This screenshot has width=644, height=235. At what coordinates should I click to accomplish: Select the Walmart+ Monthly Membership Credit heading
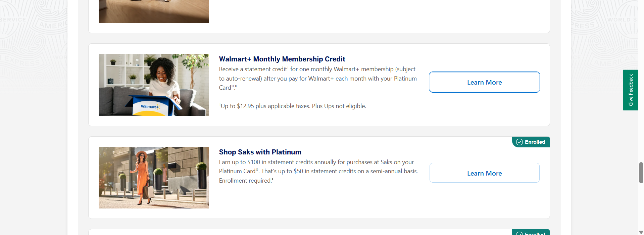pos(282,59)
